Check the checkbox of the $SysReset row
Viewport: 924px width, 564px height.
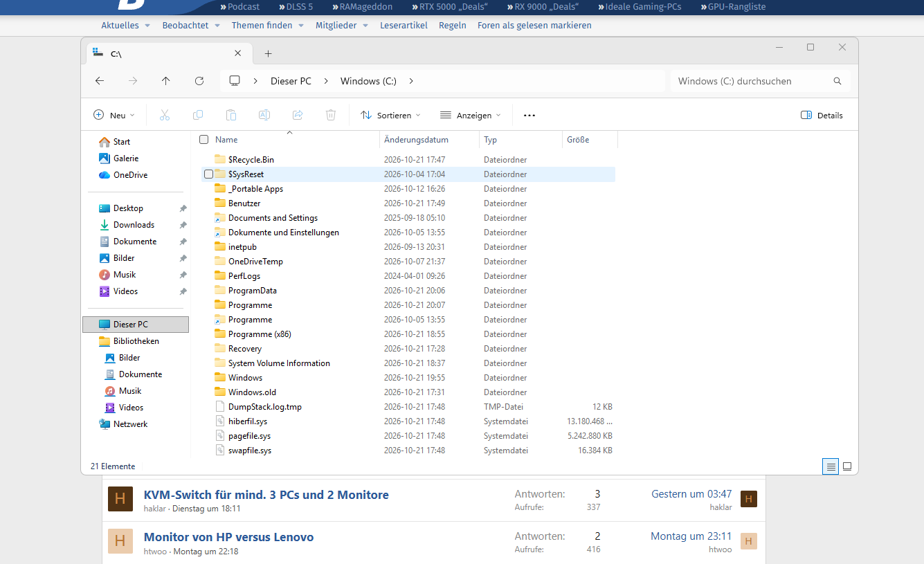point(209,174)
